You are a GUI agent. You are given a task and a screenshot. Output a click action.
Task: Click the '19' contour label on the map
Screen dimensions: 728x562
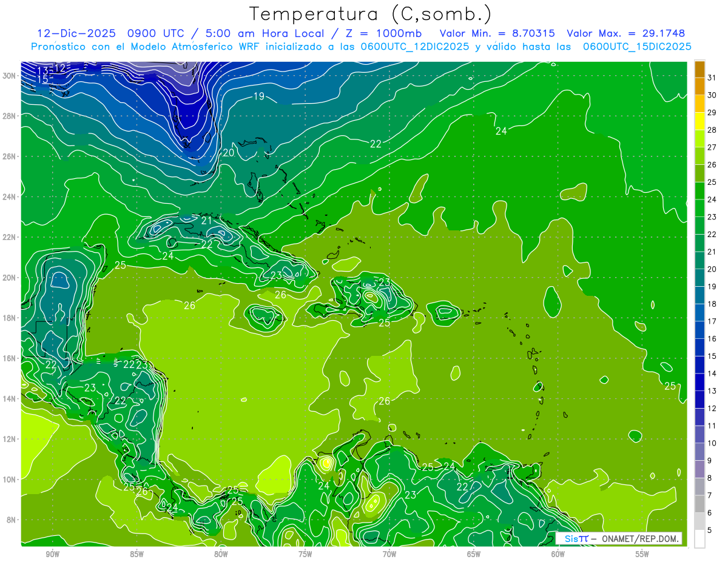[259, 96]
